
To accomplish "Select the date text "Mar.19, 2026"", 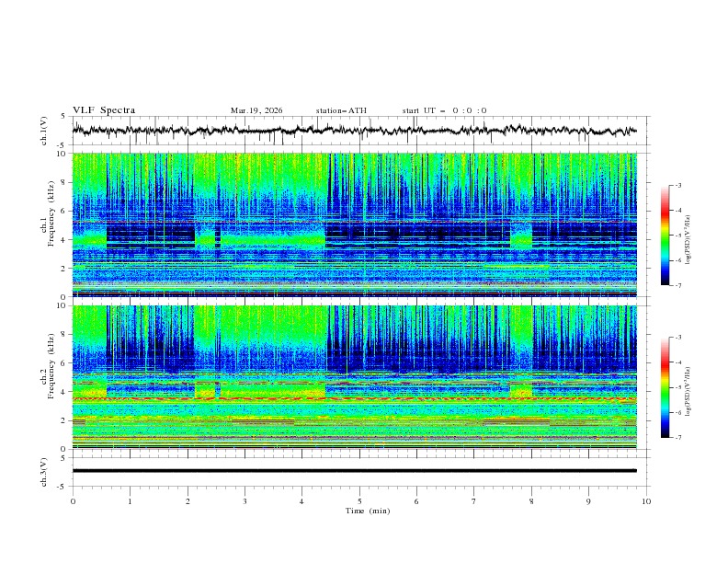I will tap(256, 110).
